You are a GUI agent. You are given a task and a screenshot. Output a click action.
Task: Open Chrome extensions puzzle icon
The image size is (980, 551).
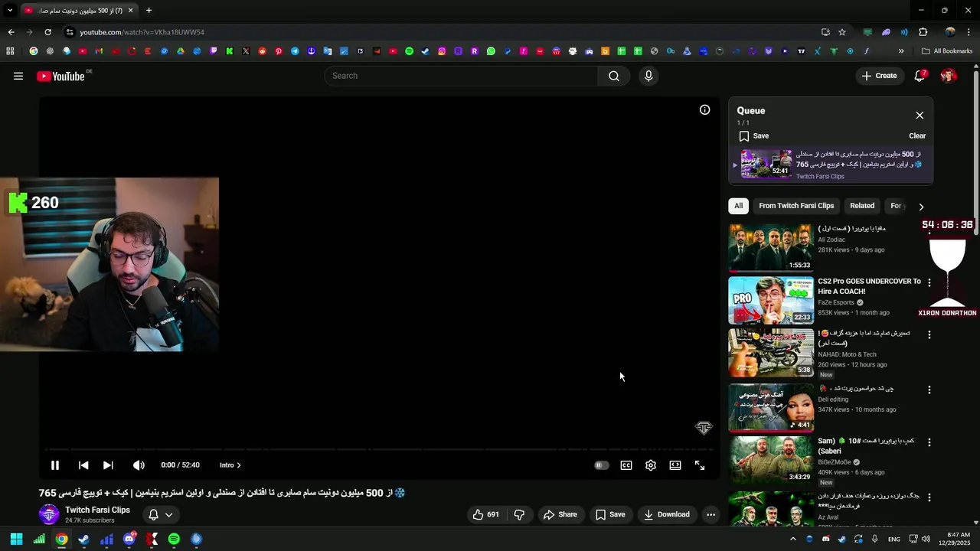pos(923,32)
